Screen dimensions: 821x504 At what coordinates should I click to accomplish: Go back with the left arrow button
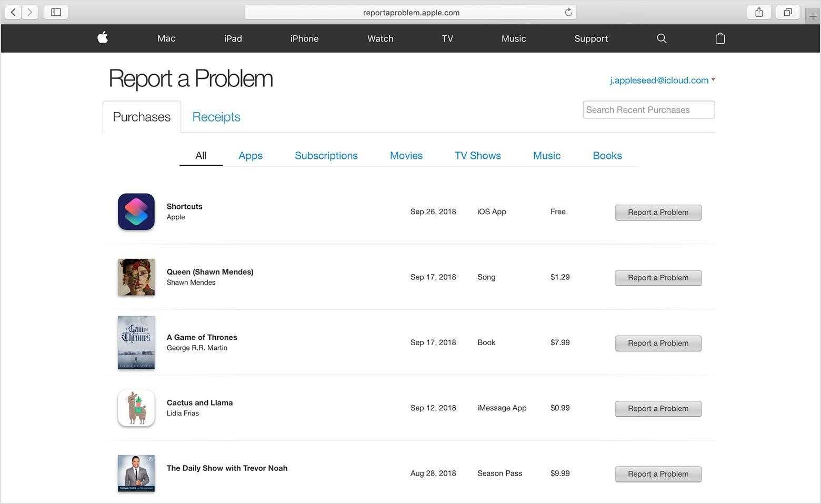coord(13,12)
